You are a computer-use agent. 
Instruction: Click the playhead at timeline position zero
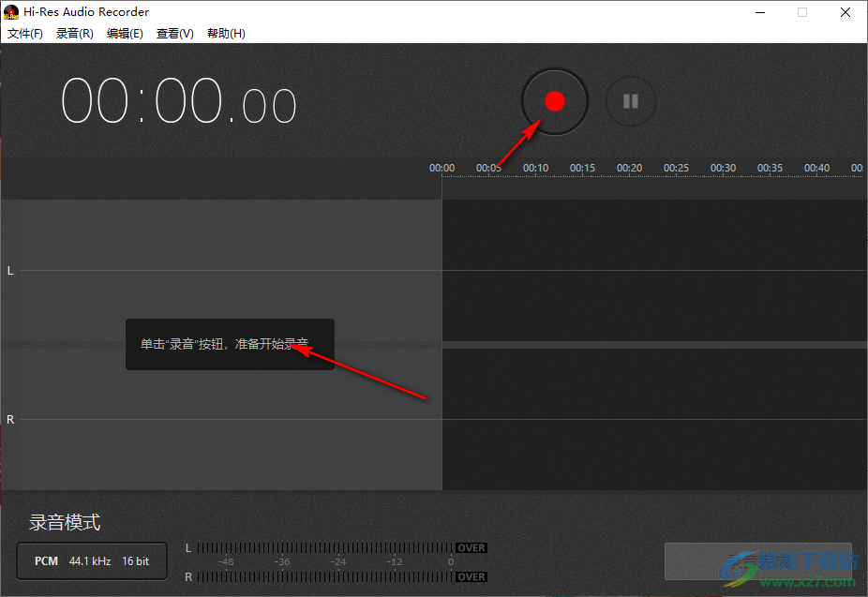441,328
